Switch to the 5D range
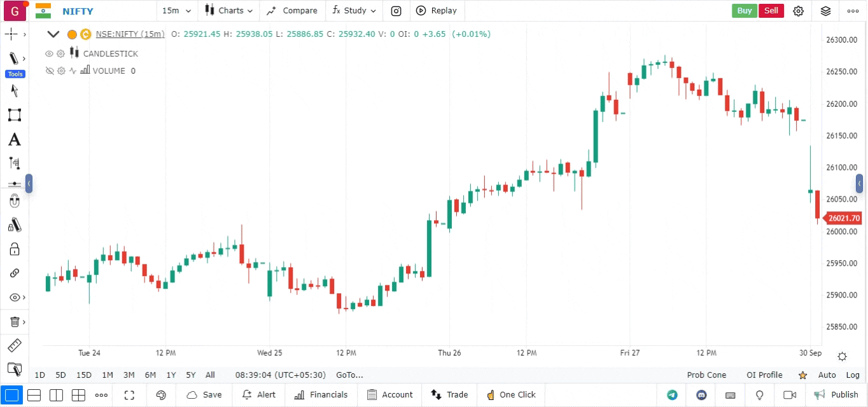This screenshot has width=868, height=407. click(x=60, y=375)
